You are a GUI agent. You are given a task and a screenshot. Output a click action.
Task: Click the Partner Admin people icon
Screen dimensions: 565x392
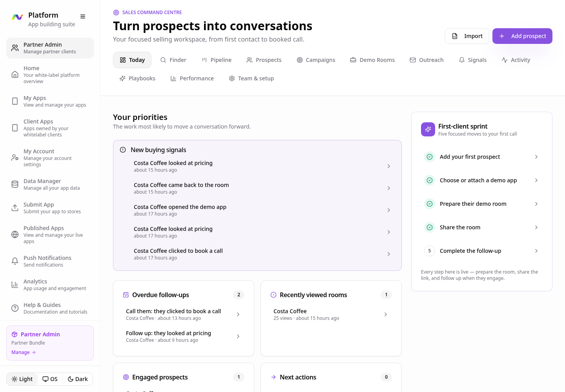point(15,48)
